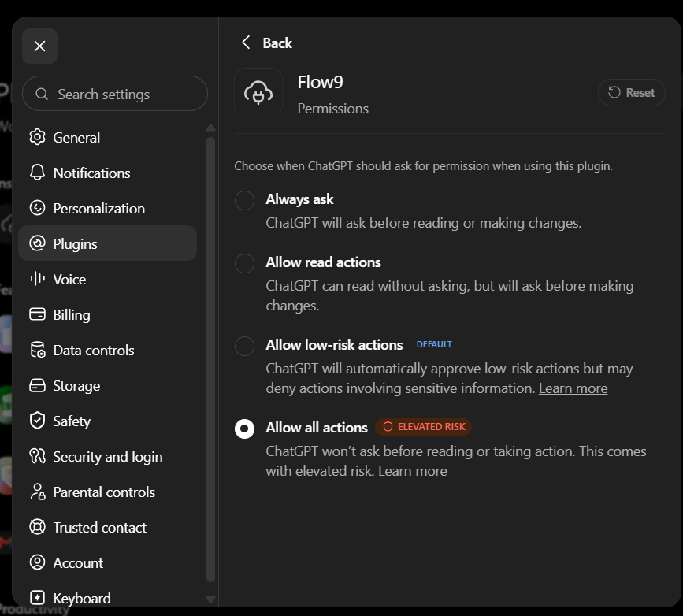Open the Billing section

click(108, 314)
